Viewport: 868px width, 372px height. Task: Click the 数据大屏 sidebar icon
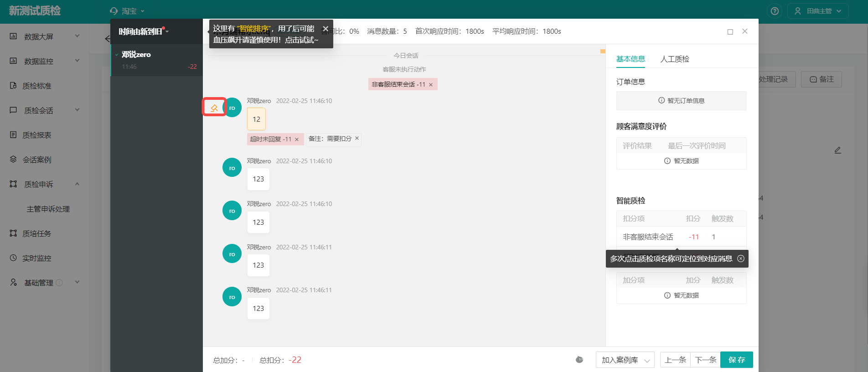13,36
